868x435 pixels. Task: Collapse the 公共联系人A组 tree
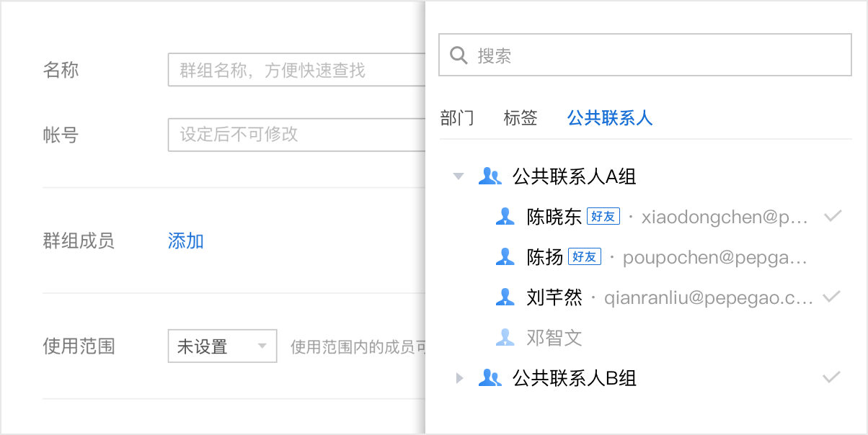coord(459,175)
